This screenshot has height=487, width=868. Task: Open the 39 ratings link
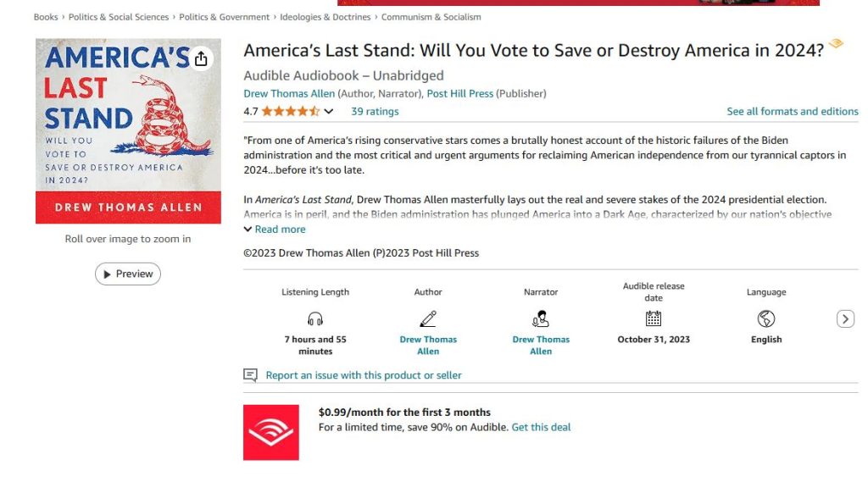(x=375, y=112)
